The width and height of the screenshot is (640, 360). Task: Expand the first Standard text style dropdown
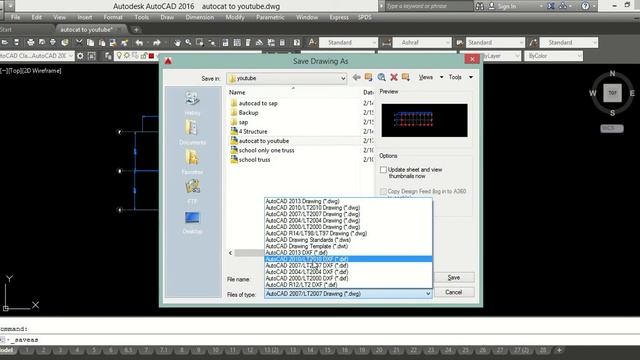pyautogui.click(x=374, y=42)
